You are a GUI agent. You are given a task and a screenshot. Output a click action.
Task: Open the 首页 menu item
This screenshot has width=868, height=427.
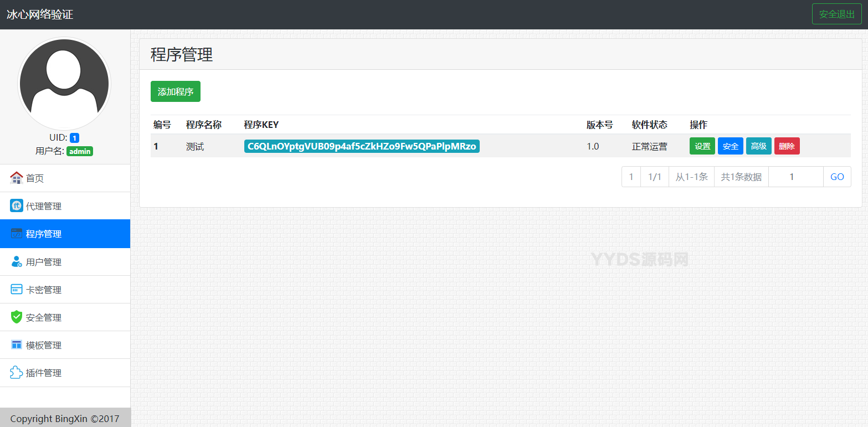35,178
